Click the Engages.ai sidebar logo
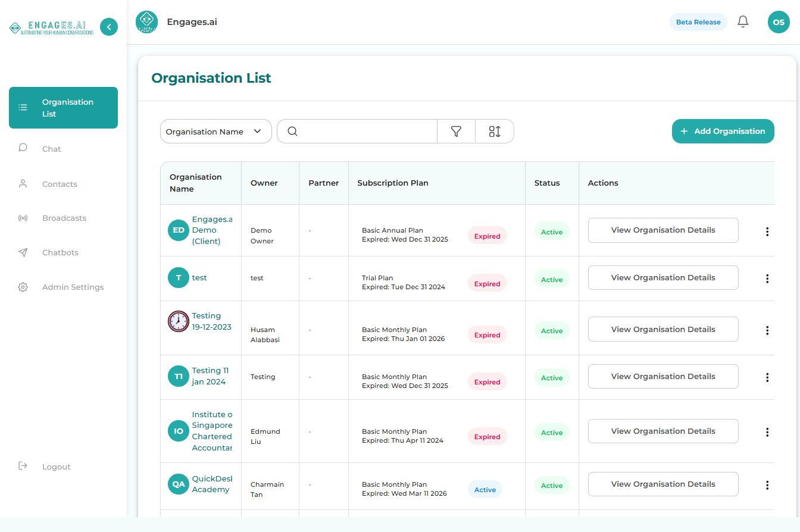Screen dimensions: 800x532 coord(51,27)
